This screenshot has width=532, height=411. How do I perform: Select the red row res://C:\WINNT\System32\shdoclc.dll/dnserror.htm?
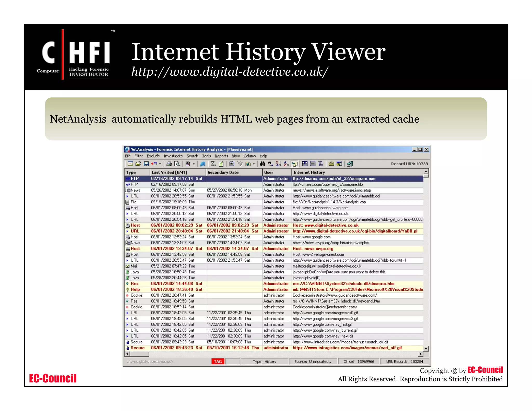click(274, 284)
